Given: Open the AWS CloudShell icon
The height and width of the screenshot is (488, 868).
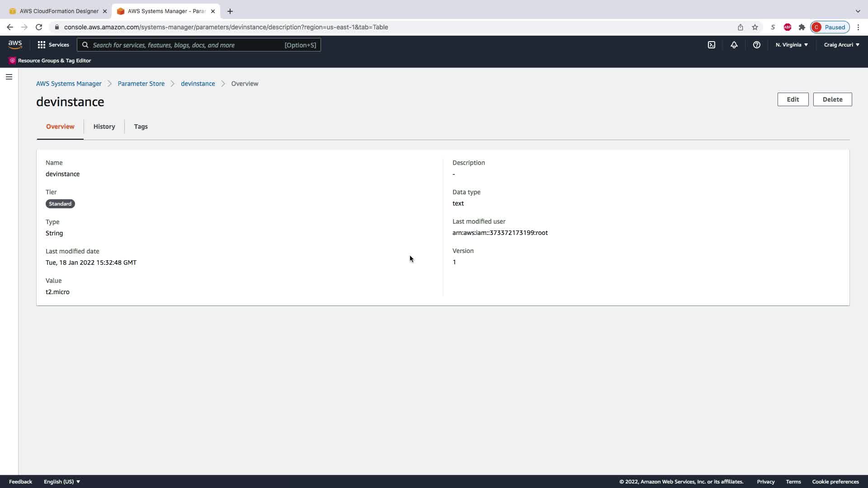Looking at the screenshot, I should click(x=711, y=45).
